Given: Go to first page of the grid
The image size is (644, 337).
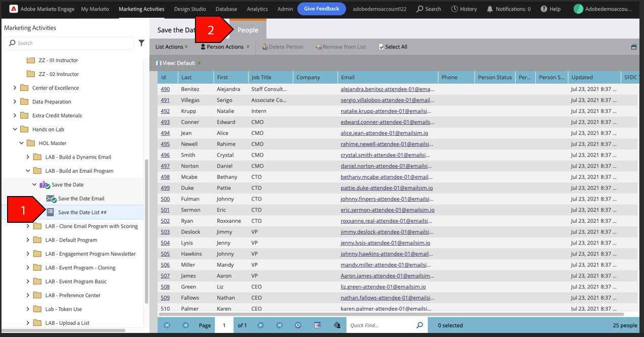Looking at the screenshot, I should [167, 325].
